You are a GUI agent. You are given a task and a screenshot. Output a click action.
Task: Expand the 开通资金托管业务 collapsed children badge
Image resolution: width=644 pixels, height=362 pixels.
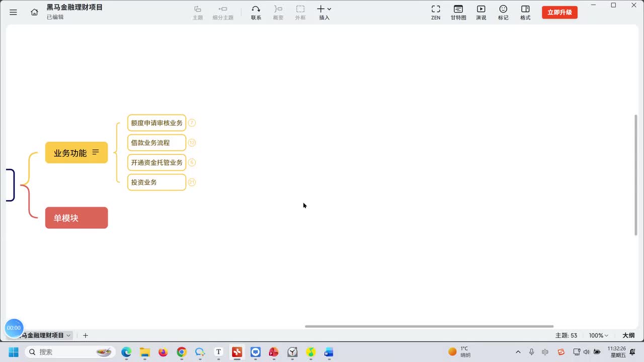[192, 162]
